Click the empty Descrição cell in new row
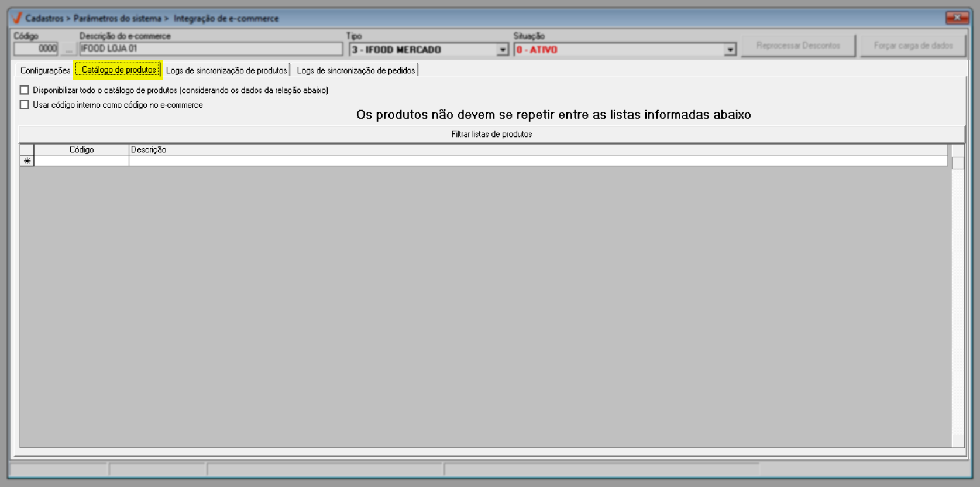 click(538, 161)
